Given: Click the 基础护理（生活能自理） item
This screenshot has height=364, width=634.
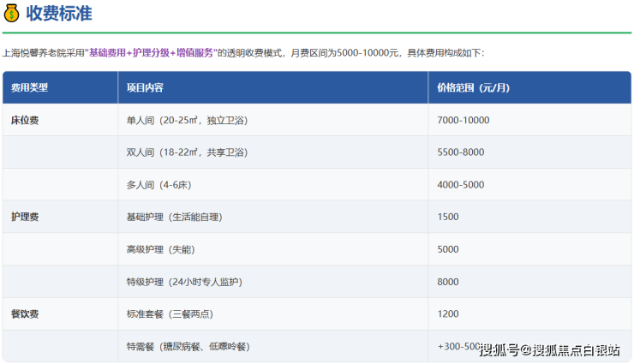Looking at the screenshot, I should tap(174, 218).
